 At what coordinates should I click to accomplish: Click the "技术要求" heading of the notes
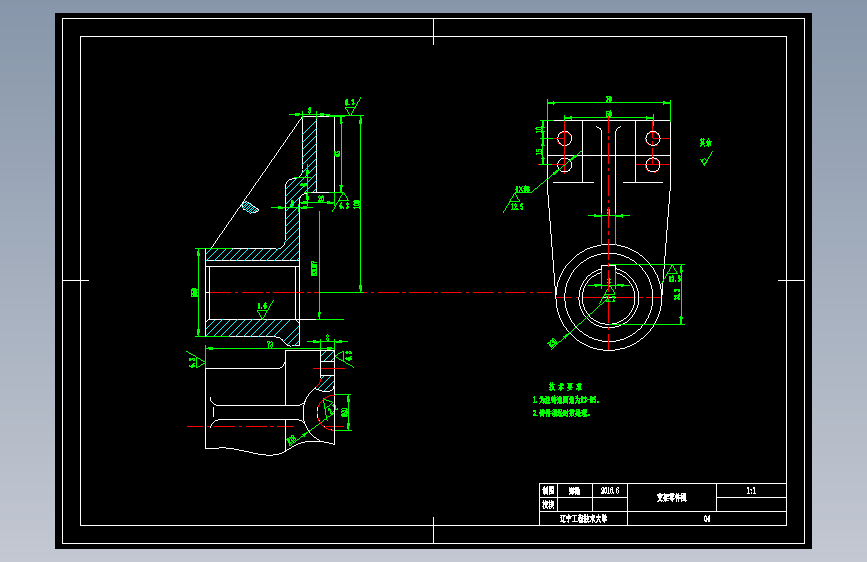[565, 387]
